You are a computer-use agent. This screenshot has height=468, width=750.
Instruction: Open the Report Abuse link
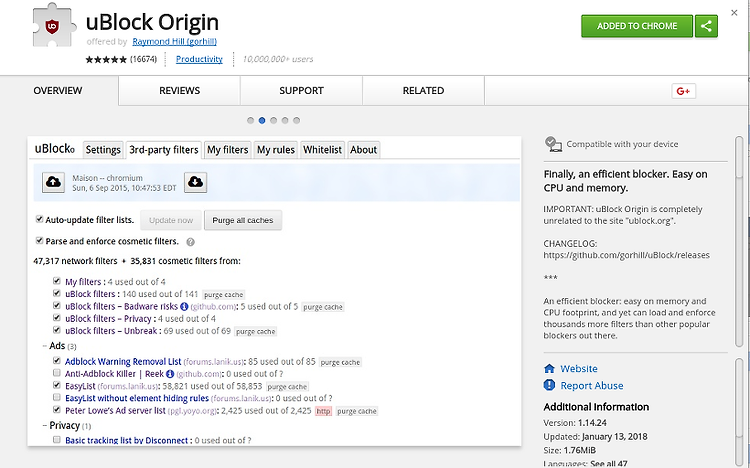[x=592, y=385]
